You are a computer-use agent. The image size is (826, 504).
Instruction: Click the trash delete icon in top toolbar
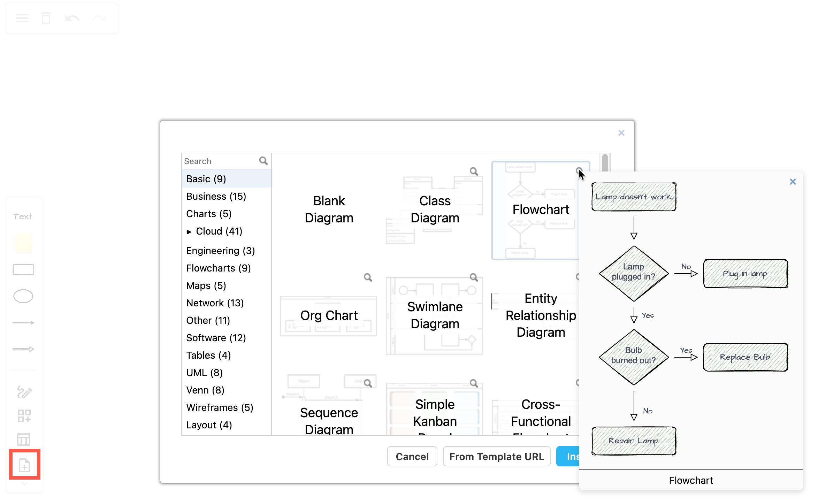pos(46,18)
